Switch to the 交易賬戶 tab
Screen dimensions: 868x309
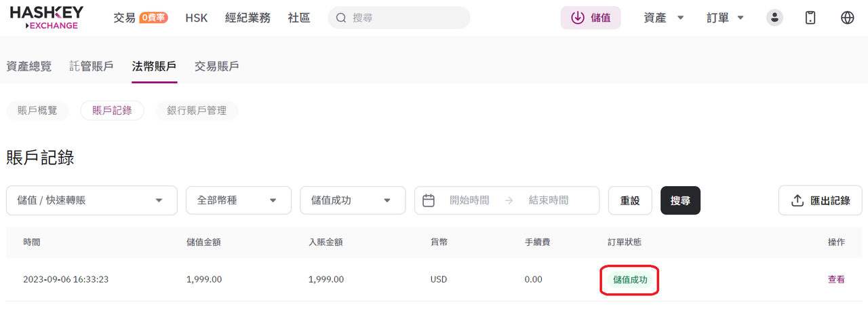pos(216,66)
